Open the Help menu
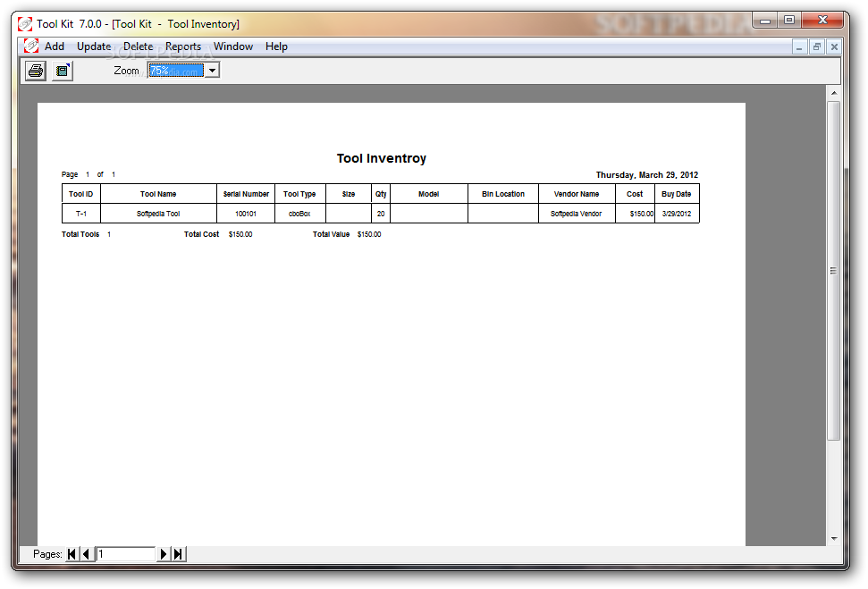This screenshot has height=589, width=868. coord(276,46)
